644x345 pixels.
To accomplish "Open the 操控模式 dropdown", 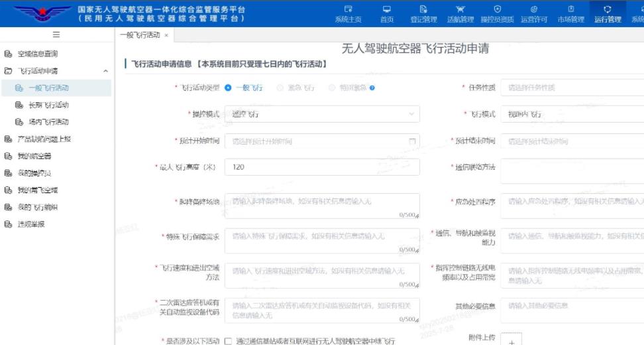I will [321, 114].
